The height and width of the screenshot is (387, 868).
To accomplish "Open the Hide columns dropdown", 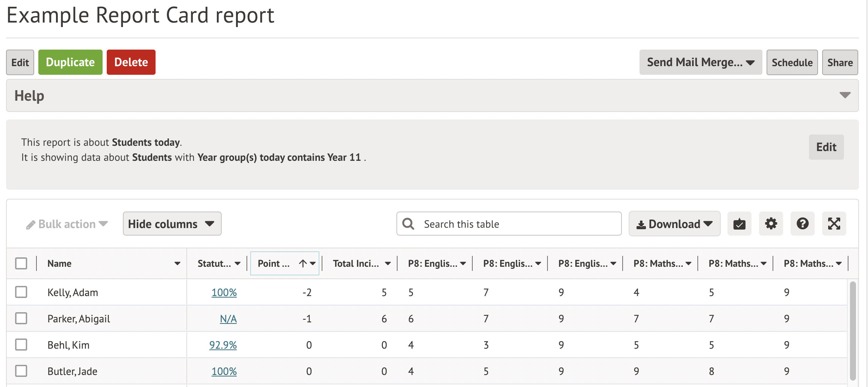I will pos(172,224).
